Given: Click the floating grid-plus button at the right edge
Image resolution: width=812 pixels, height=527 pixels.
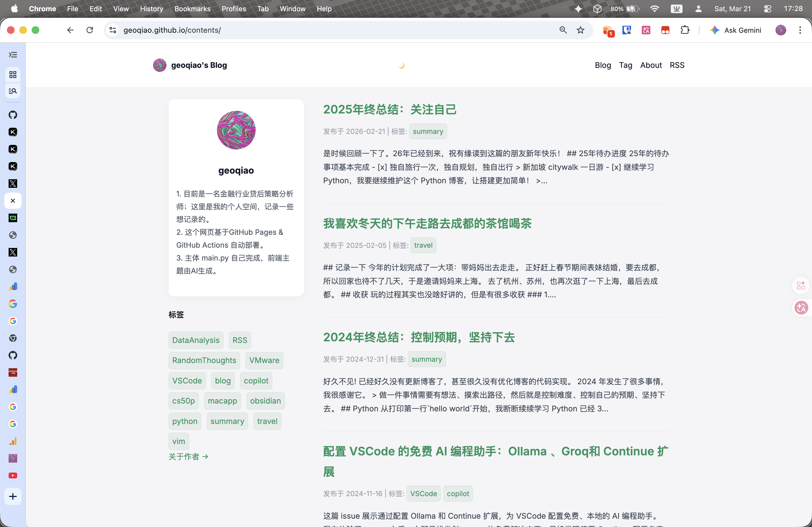Looking at the screenshot, I should 801,285.
